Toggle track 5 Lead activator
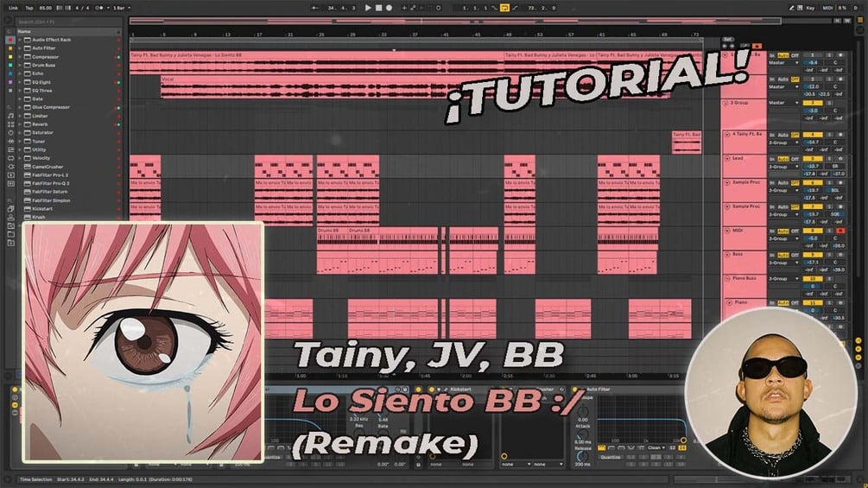 [x=813, y=159]
